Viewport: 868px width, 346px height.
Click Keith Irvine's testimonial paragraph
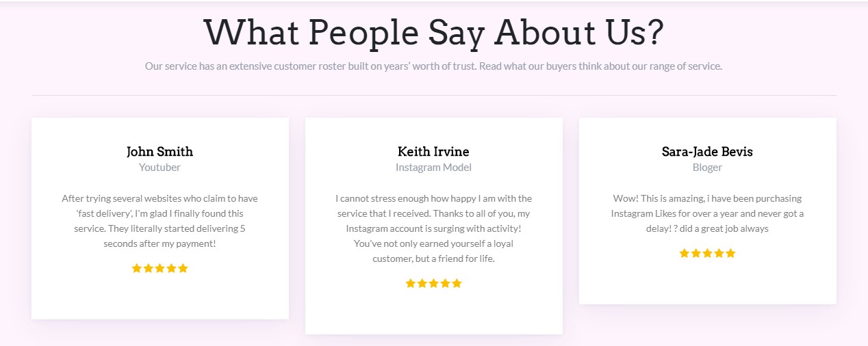click(433, 228)
